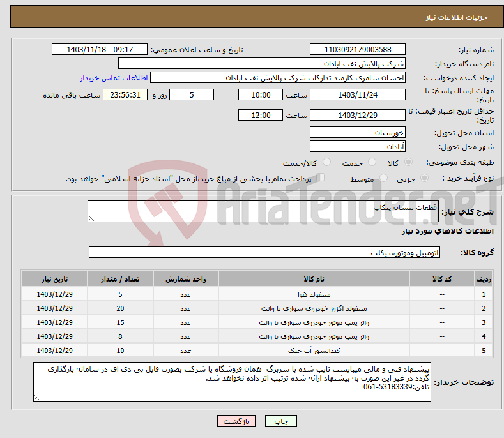Click the label اطلاعات کالاهای مورد نیاز
The image size is (504, 438).
447,231
